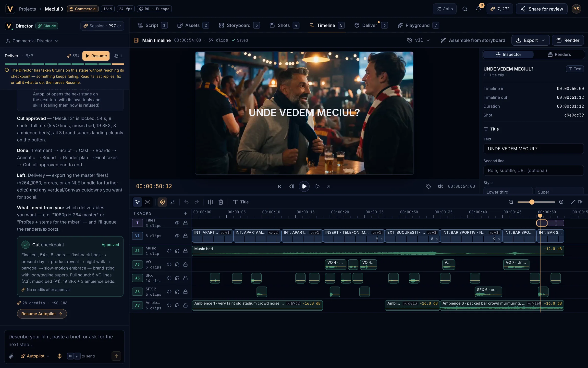Viewport: 588px width, 368px height.
Task: Click the ripple swap arrows icon
Action: click(x=172, y=202)
